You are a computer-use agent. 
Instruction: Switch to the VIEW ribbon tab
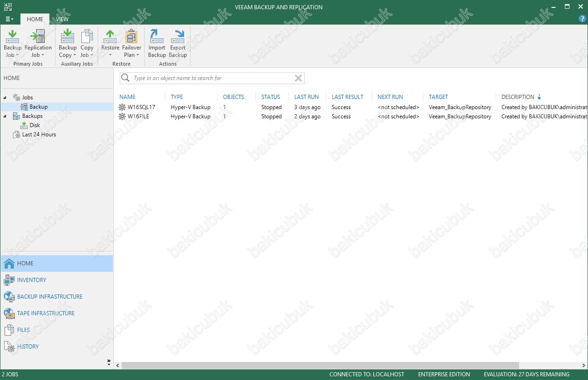pos(62,19)
